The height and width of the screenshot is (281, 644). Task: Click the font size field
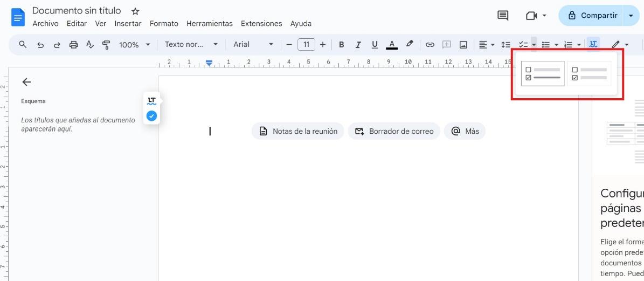point(306,44)
